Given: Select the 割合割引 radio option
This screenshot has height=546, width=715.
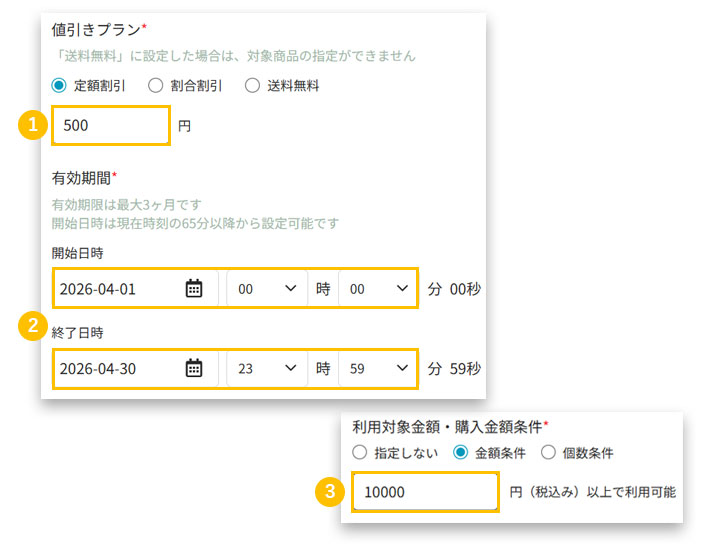Looking at the screenshot, I should point(156,85).
